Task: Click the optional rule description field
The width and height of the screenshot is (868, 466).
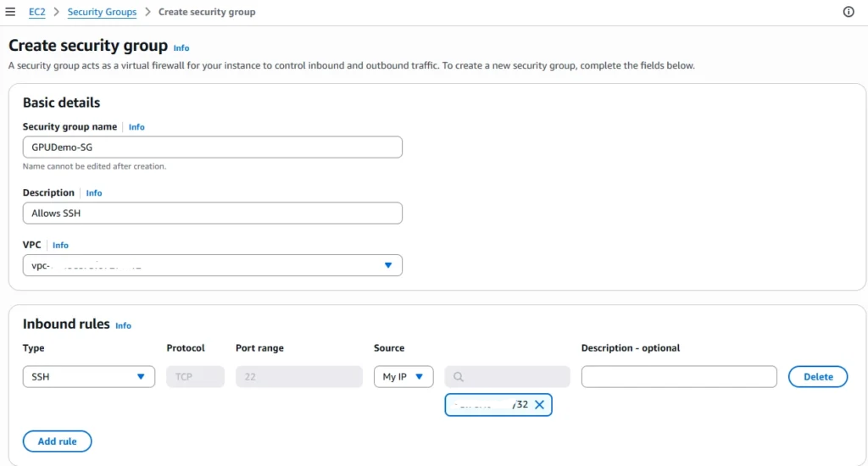Action: (679, 377)
